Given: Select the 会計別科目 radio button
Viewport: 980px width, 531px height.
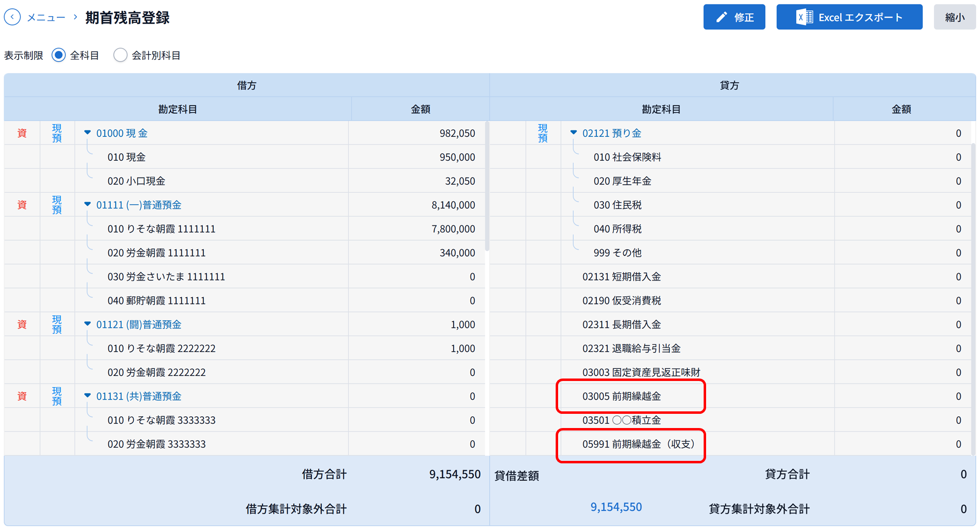Looking at the screenshot, I should [x=120, y=55].
